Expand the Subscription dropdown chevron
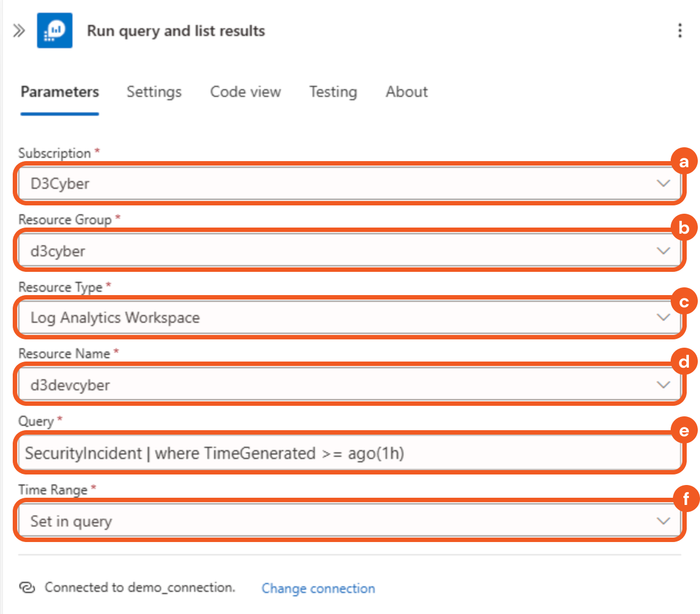This screenshot has height=614, width=700. tap(663, 183)
